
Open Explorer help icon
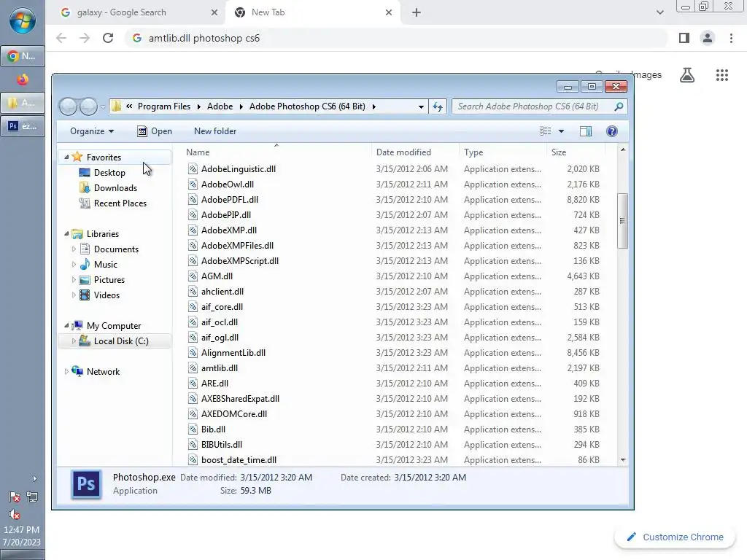(x=612, y=131)
